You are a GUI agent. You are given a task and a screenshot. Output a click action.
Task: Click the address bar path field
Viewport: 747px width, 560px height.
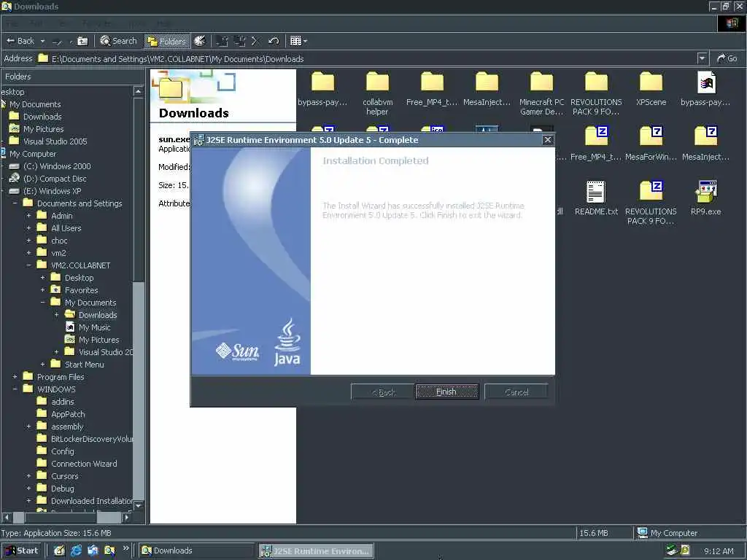[367, 58]
